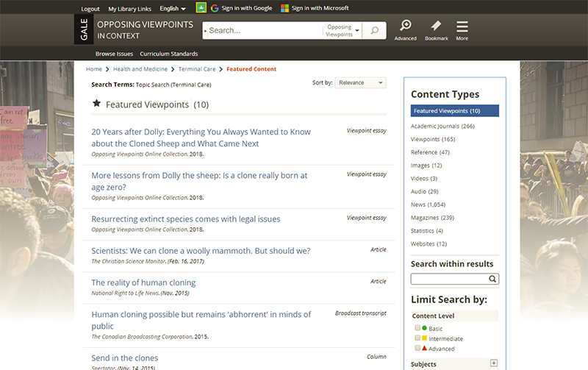
Task: Click the green Basic level indicator
Action: coord(425,328)
